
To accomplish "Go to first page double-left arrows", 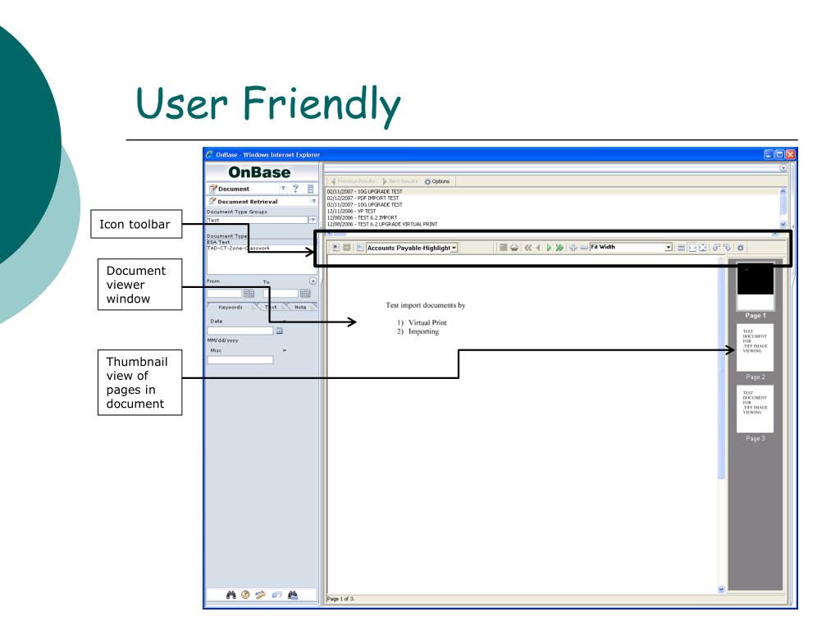I will 527,248.
